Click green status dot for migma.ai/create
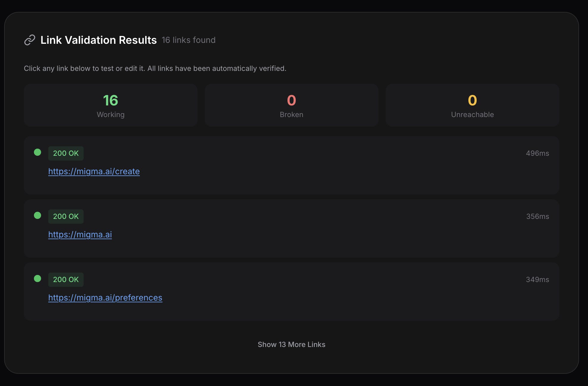Screen dimensions: 588x386 [x=37, y=152]
